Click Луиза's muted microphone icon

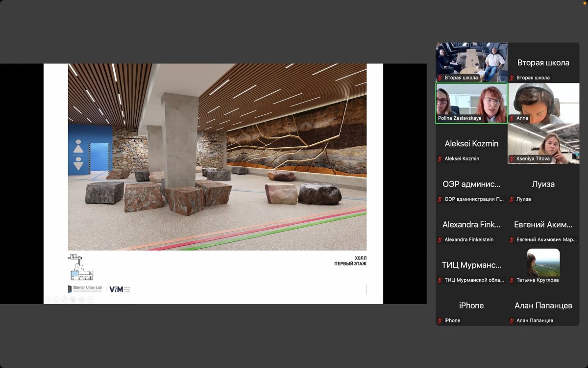512,199
